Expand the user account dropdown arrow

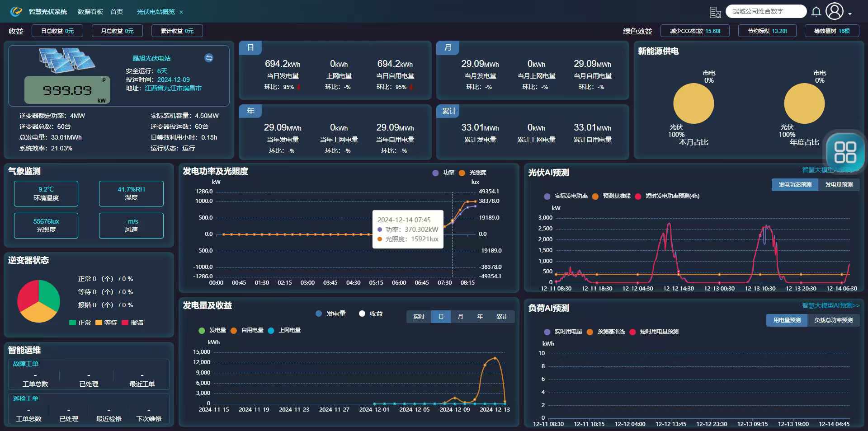click(850, 14)
